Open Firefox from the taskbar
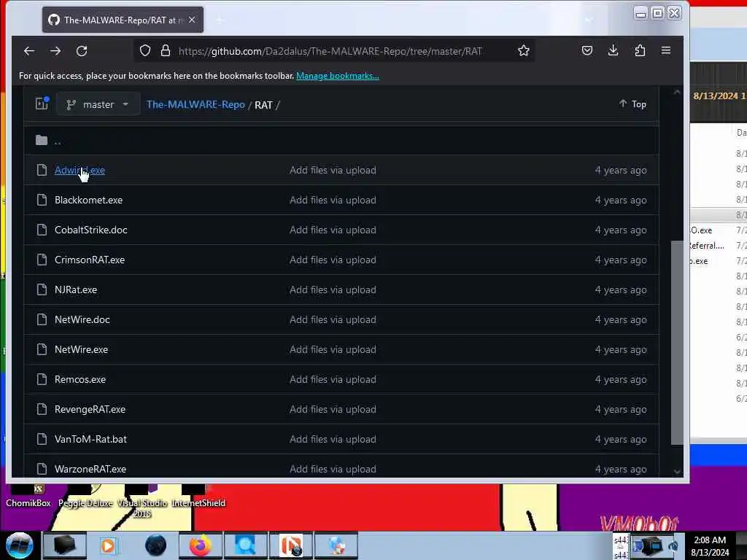The width and height of the screenshot is (747, 560). point(200,545)
